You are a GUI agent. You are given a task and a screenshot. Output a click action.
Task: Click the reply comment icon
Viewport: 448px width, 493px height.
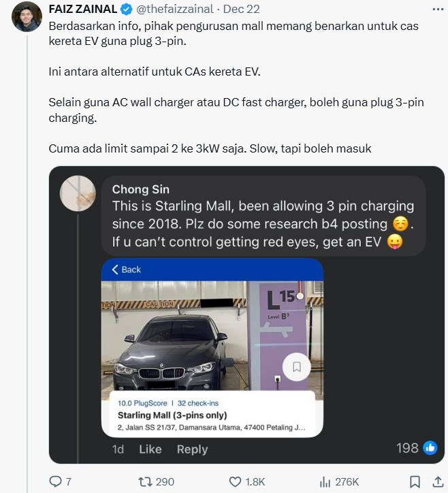click(57, 481)
